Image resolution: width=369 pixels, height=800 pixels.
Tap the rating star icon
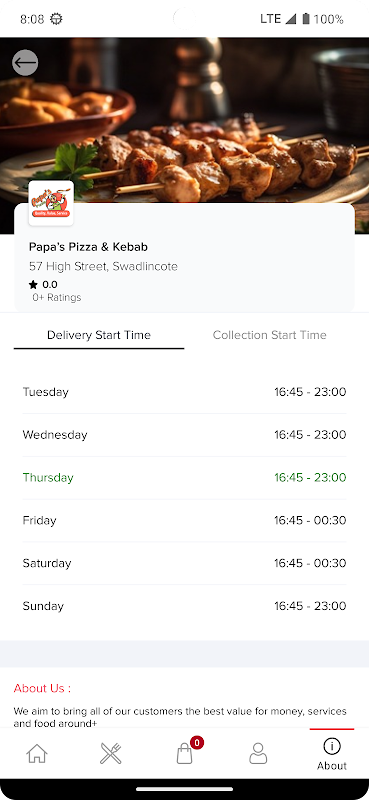(33, 285)
